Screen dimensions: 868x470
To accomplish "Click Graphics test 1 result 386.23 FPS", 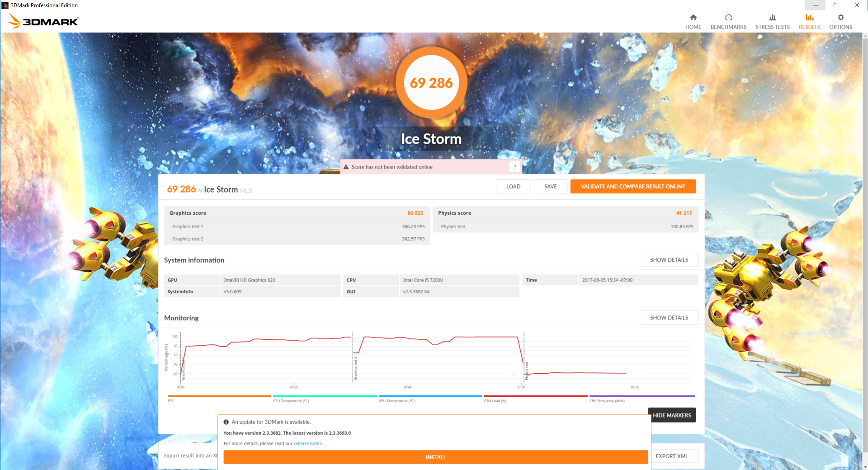I will coord(413,227).
